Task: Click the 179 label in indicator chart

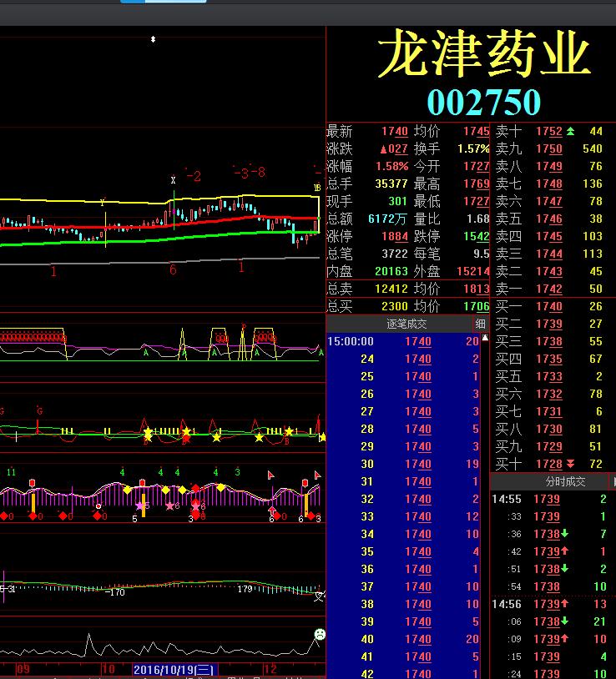Action: pyautogui.click(x=245, y=589)
